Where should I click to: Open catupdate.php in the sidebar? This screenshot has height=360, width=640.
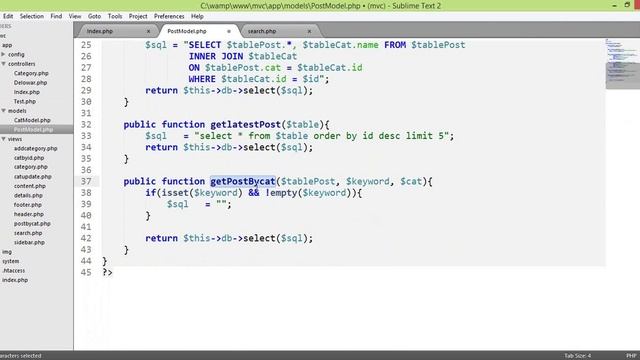pos(33,176)
